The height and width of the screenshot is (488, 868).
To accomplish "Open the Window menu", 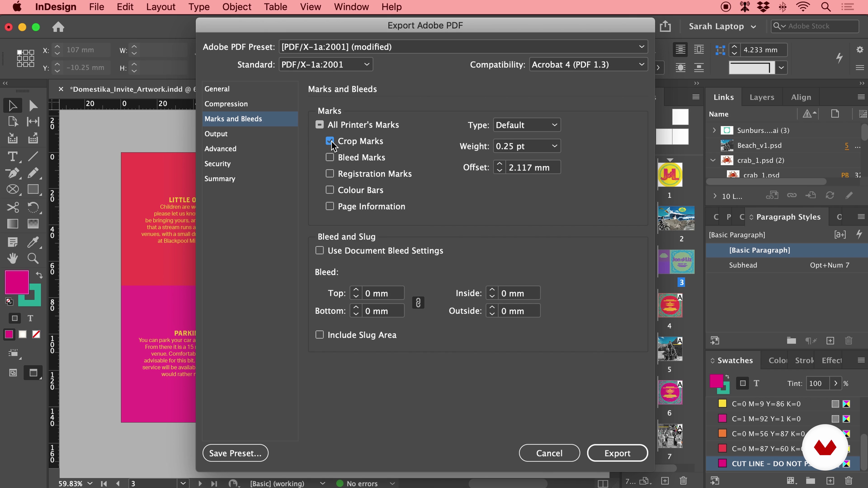I will [351, 7].
